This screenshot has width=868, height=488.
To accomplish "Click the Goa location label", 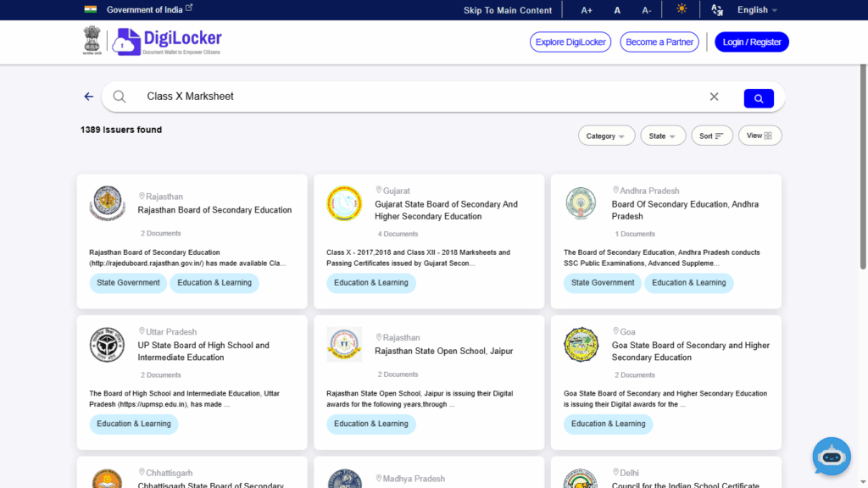I will pyautogui.click(x=624, y=332).
